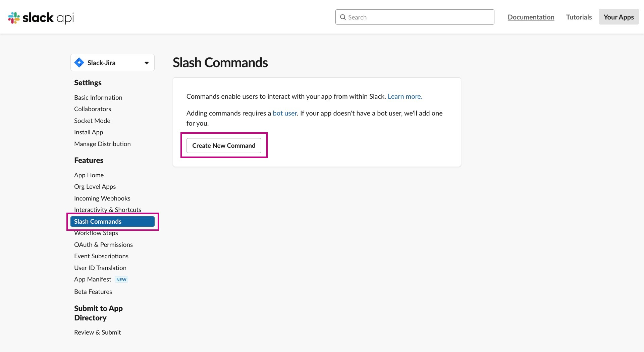Click the Slack-Jira app diamond icon

click(x=79, y=62)
